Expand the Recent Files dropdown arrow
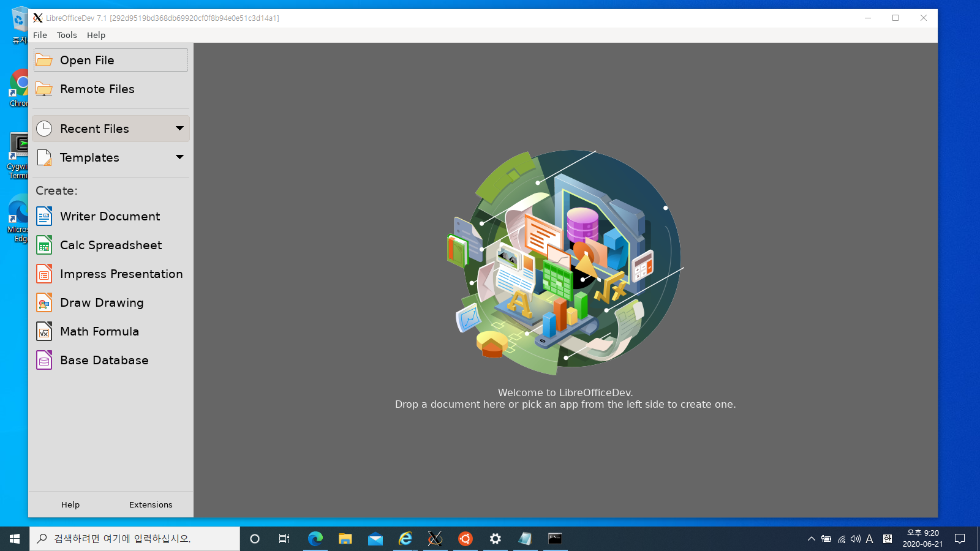The image size is (980, 551). coord(180,129)
